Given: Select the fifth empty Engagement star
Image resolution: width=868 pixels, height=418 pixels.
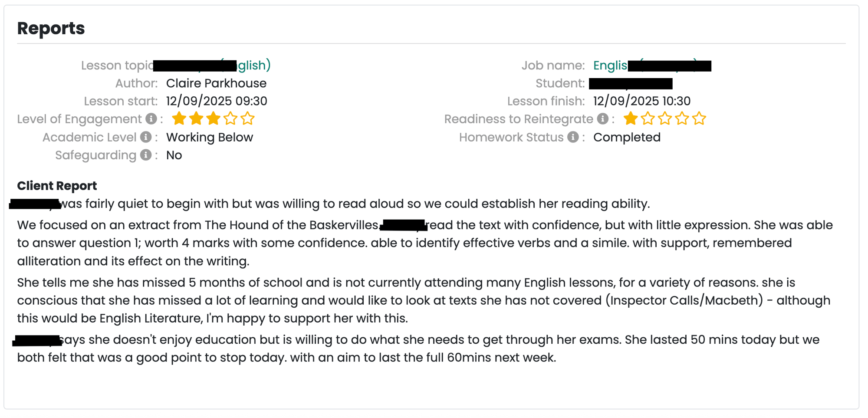Looking at the screenshot, I should (247, 118).
